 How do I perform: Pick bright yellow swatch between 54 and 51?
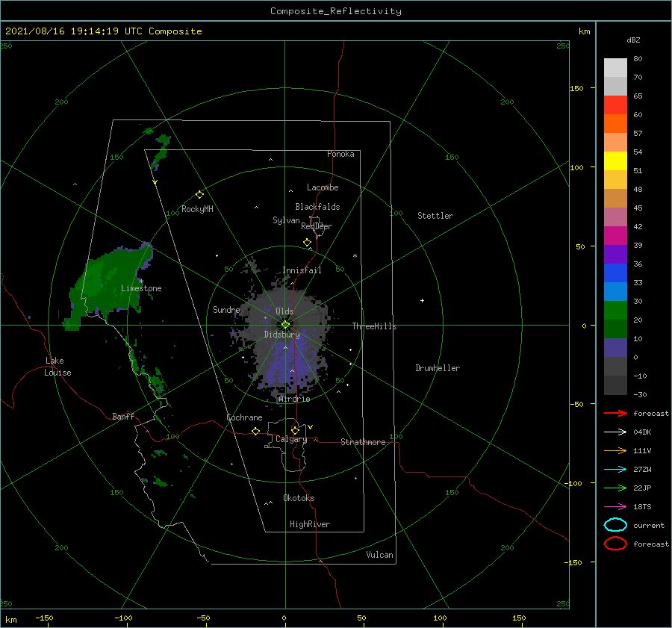(x=615, y=161)
